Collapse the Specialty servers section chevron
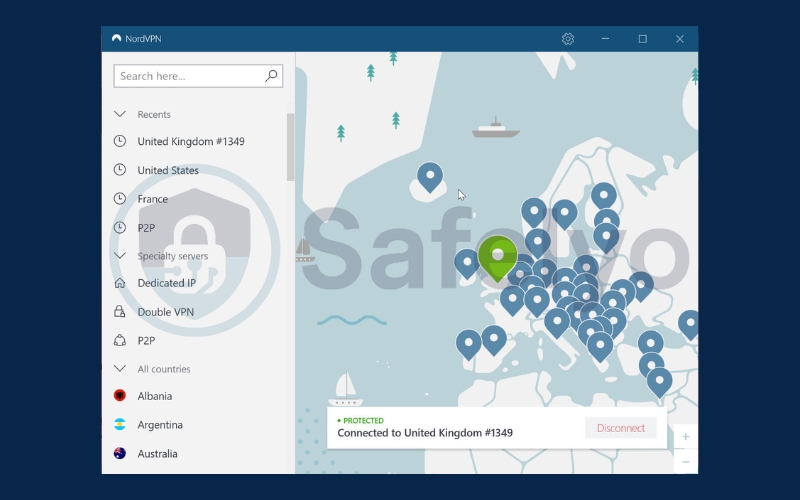 (120, 256)
